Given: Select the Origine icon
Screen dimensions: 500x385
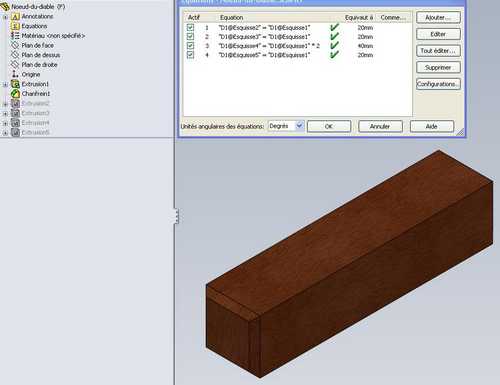Looking at the screenshot, I should coord(15,74).
